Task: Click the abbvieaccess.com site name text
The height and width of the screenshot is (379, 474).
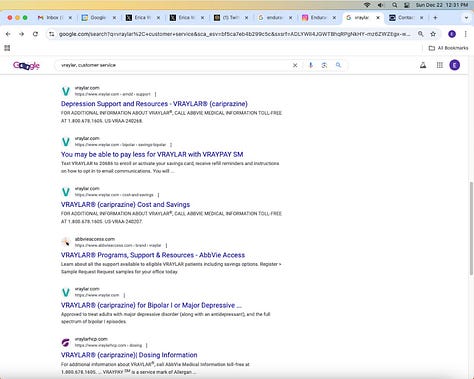Action: pos(95,239)
